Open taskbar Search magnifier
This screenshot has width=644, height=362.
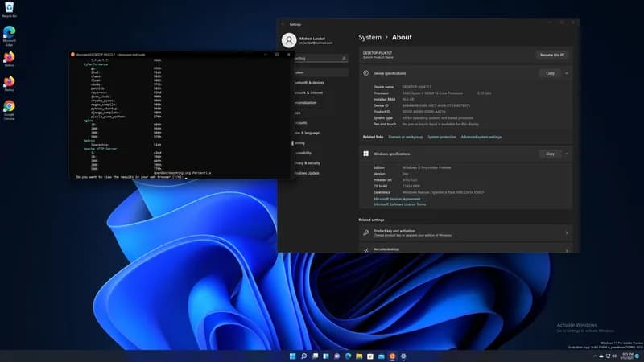(x=303, y=356)
